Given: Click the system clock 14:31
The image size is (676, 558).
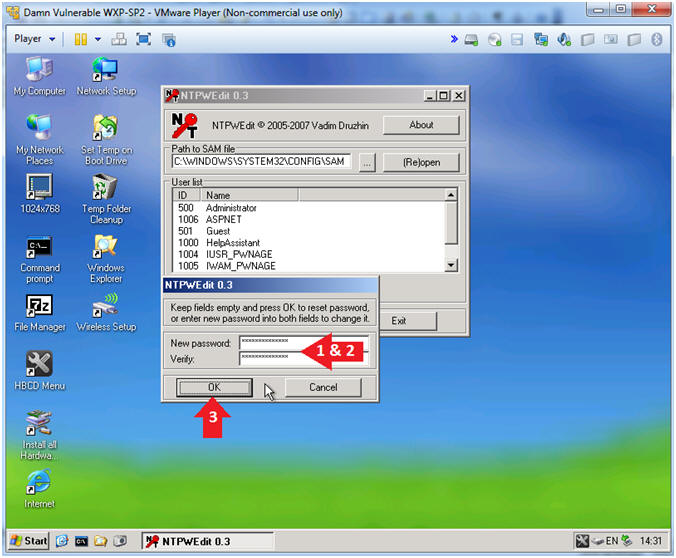Looking at the screenshot, I should point(651,541).
